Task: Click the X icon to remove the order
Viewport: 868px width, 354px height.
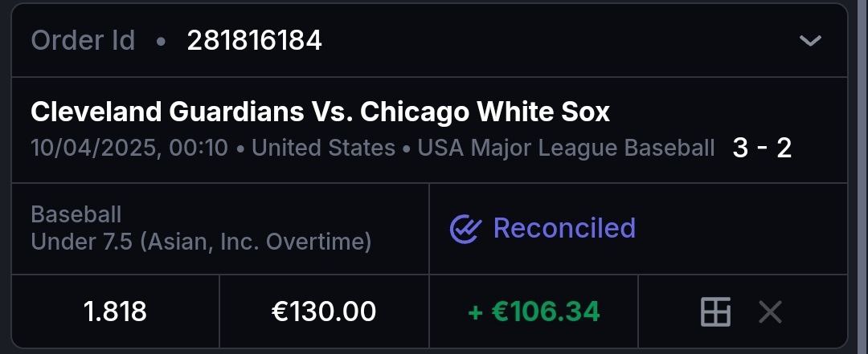Action: pyautogui.click(x=770, y=311)
